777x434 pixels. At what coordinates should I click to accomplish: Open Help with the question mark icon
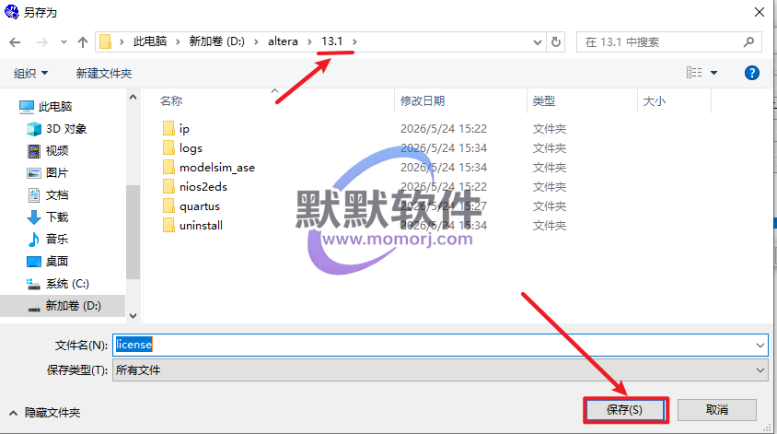(752, 73)
